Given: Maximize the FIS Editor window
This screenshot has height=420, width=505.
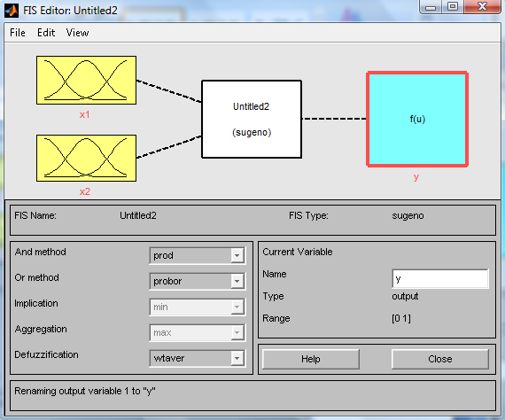Looking at the screenshot, I should (x=453, y=7).
